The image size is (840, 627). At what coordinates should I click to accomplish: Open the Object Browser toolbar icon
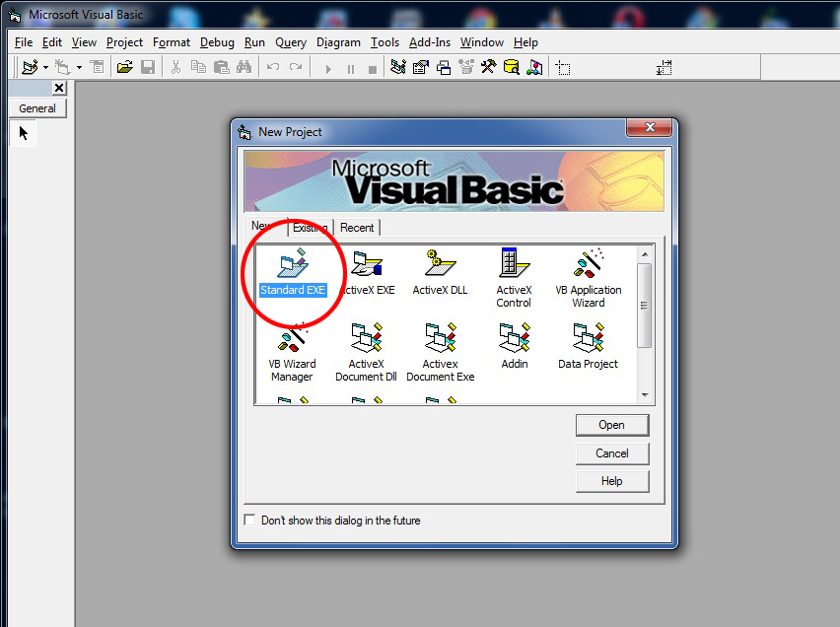click(x=466, y=67)
